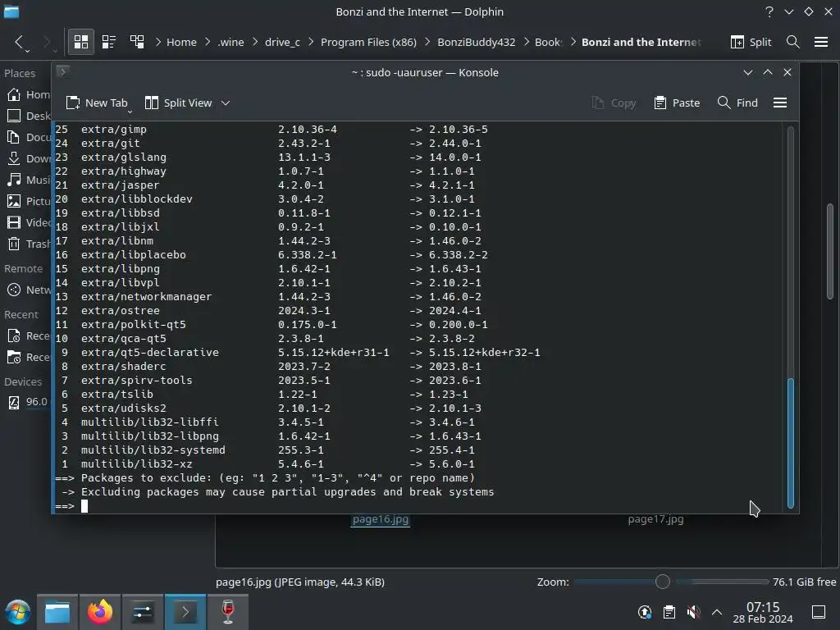Click .wine breadcrumb in path bar

pyautogui.click(x=231, y=42)
